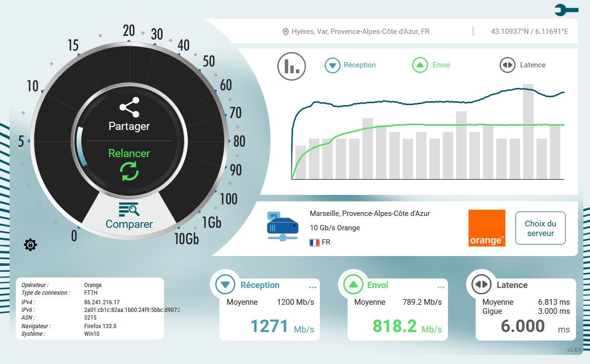Open the wrench settings icon

click(x=567, y=9)
